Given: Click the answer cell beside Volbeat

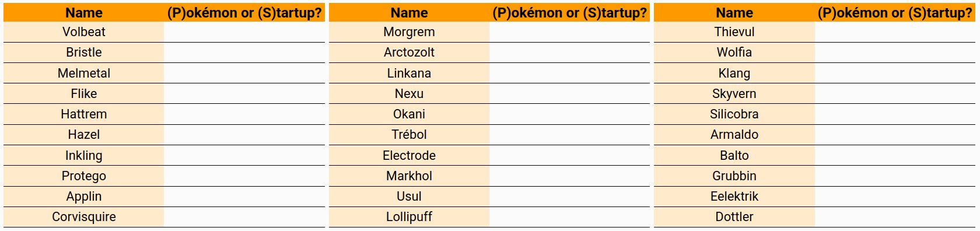Looking at the screenshot, I should point(244,32).
